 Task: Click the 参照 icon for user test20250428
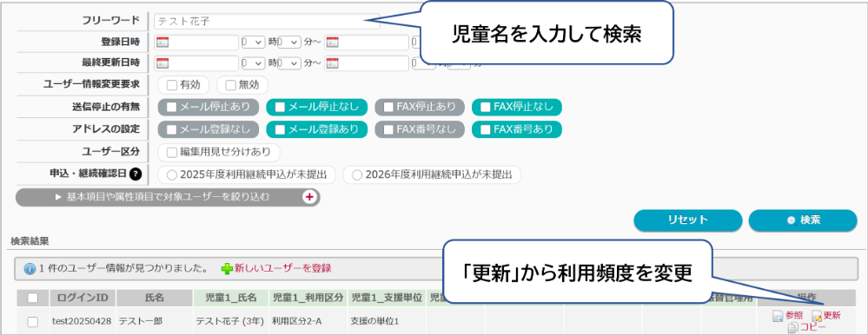pyautogui.click(x=778, y=316)
